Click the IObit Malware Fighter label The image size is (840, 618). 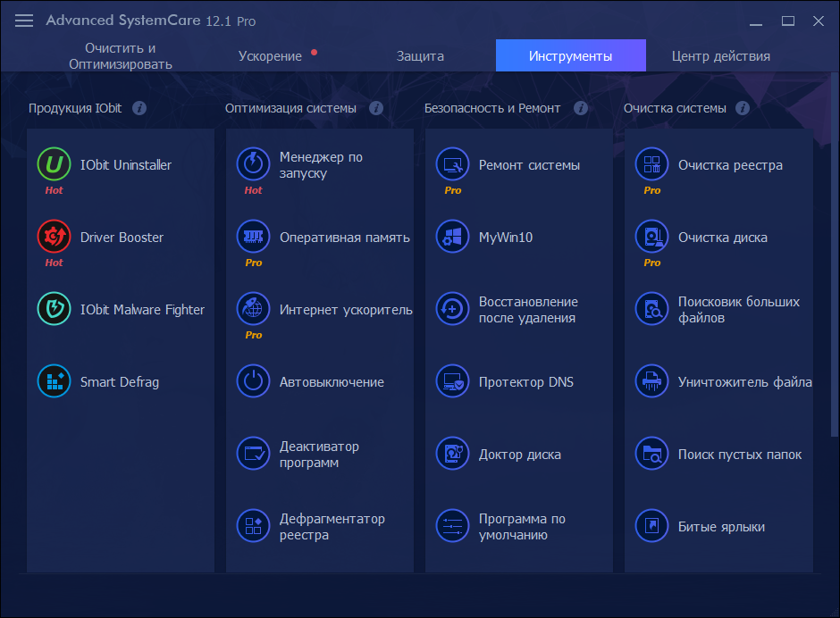tap(142, 310)
